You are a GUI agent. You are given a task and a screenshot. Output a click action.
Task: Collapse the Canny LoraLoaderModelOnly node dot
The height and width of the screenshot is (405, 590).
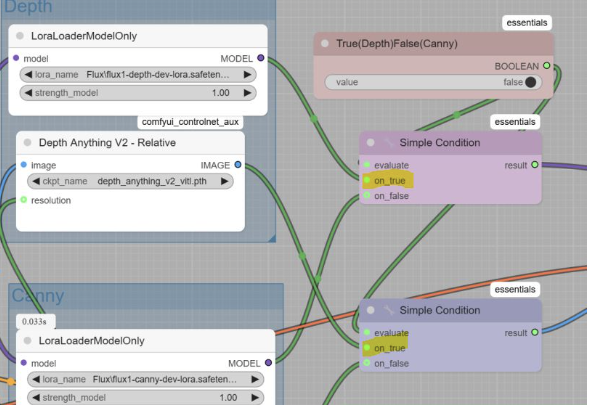(x=27, y=340)
